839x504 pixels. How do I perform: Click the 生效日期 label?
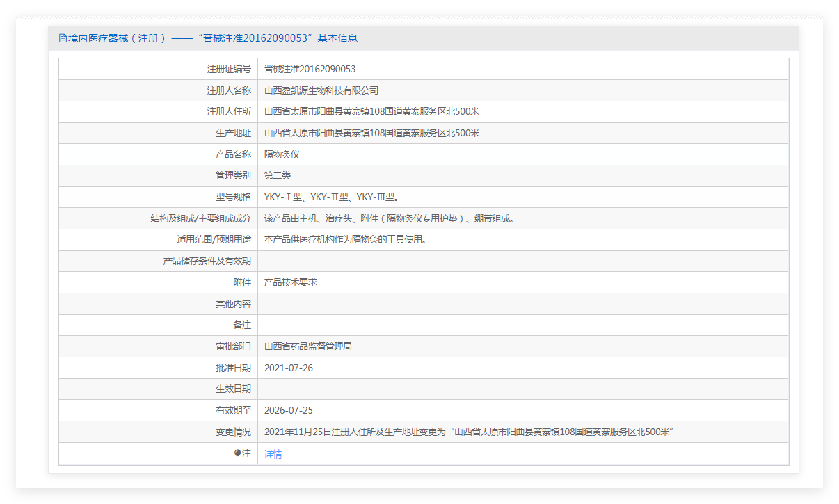coord(234,389)
